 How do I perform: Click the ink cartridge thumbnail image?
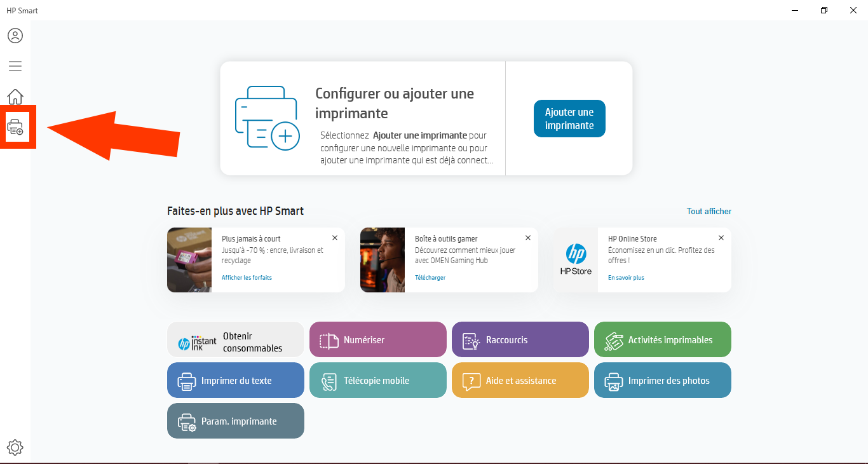189,260
